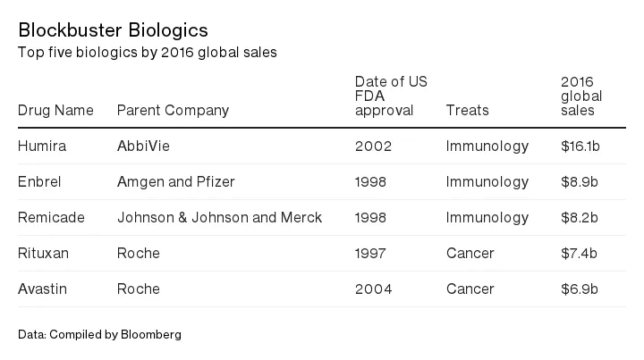Click the Treats column header

coord(467,111)
